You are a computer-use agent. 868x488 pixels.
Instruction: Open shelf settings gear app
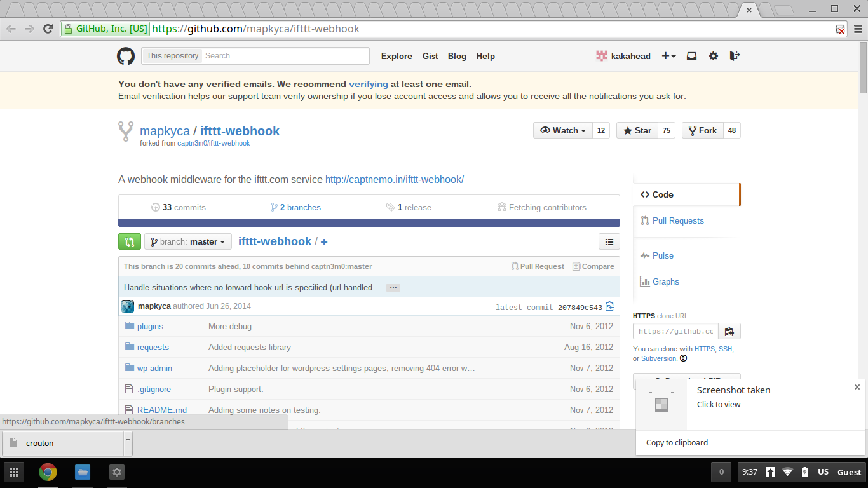(116, 472)
